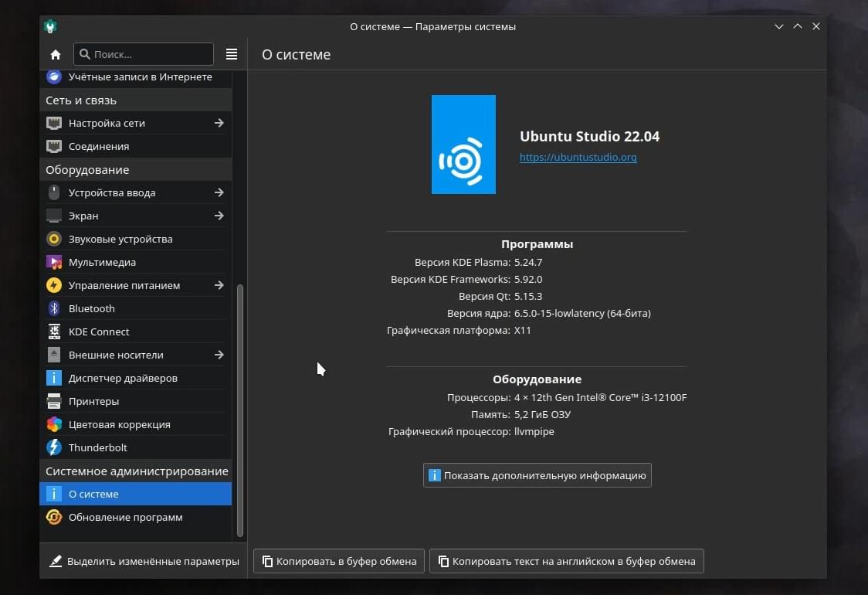Select the Bluetooth entry
Image resolution: width=868 pixels, height=595 pixels.
(136, 308)
